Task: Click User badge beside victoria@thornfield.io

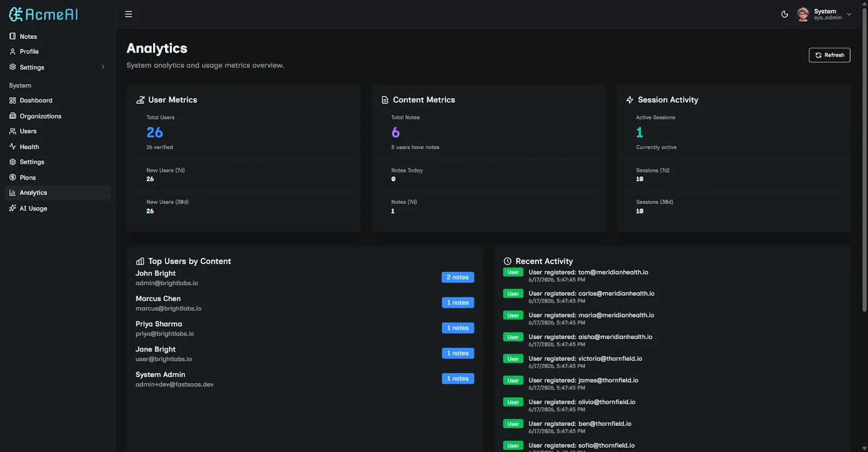Action: point(513,359)
